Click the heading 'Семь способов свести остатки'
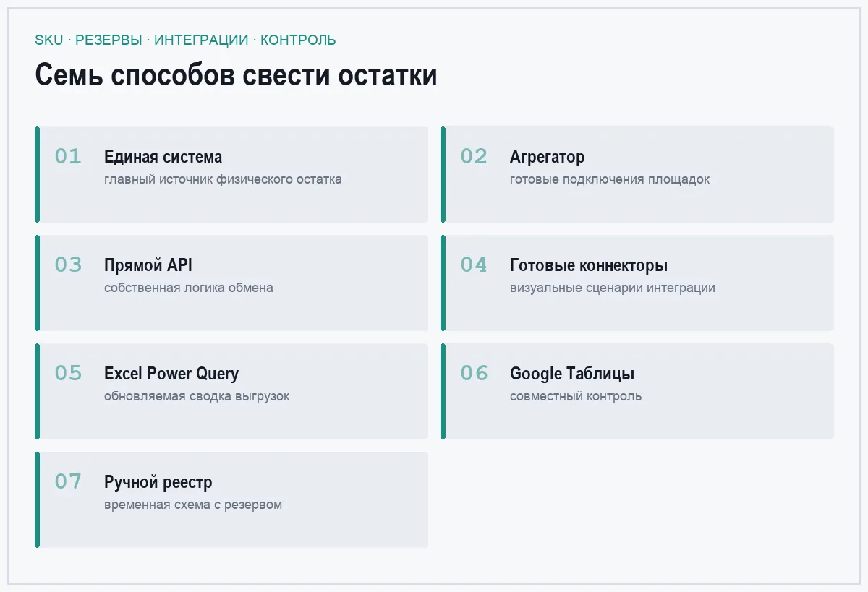 [236, 75]
